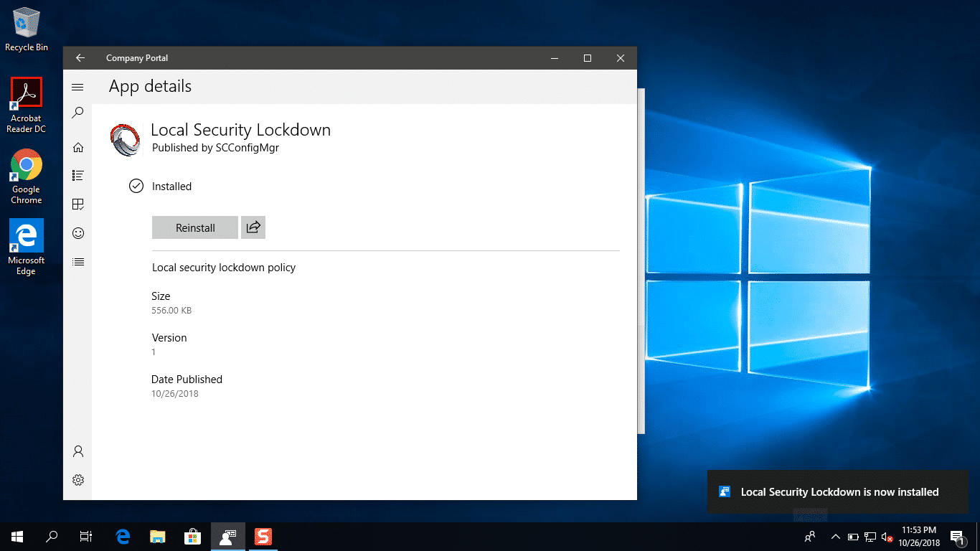Click the date published 10/26/2018 value
This screenshot has height=551, width=980.
pos(175,394)
